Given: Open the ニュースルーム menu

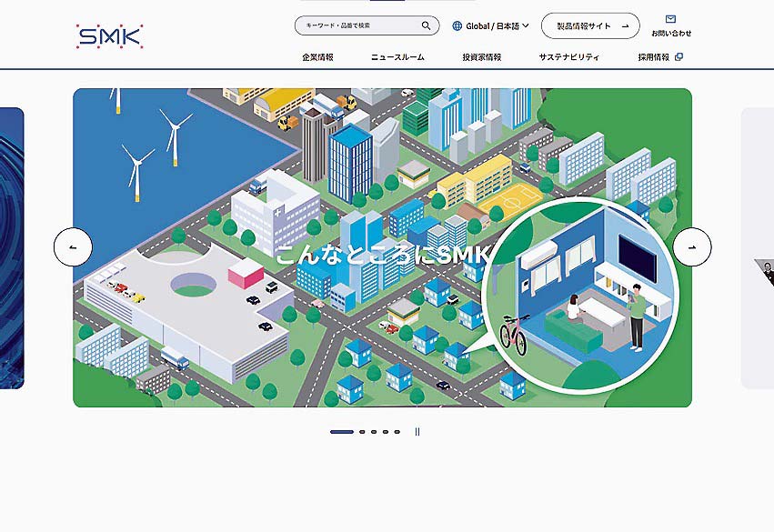Looking at the screenshot, I should pyautogui.click(x=397, y=57).
